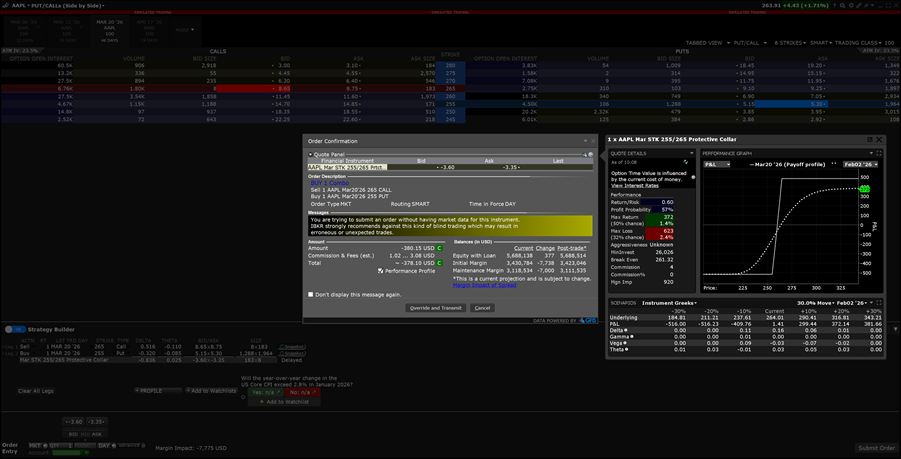The image size is (901, 459).
Task: Click the info bubble beside Option Time Value
Action: click(692, 177)
